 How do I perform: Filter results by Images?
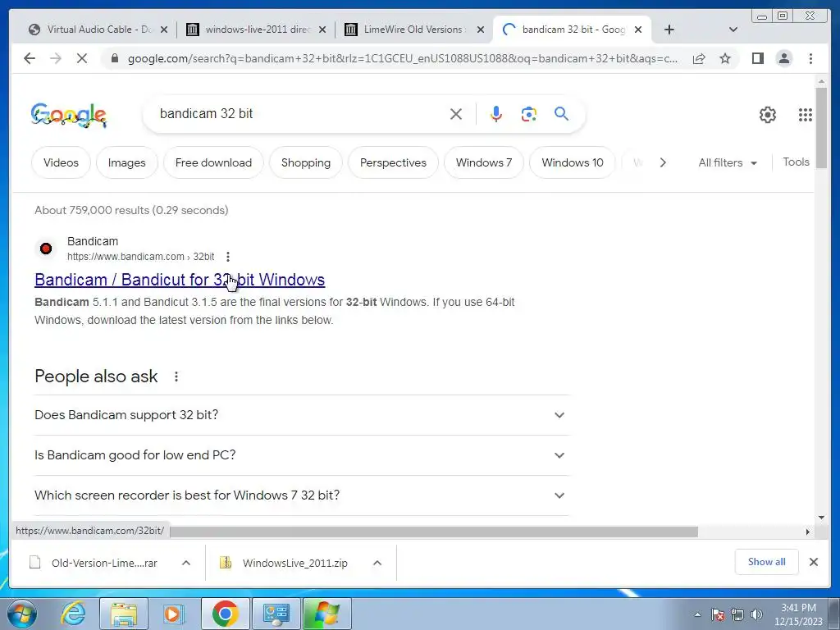[x=127, y=162]
